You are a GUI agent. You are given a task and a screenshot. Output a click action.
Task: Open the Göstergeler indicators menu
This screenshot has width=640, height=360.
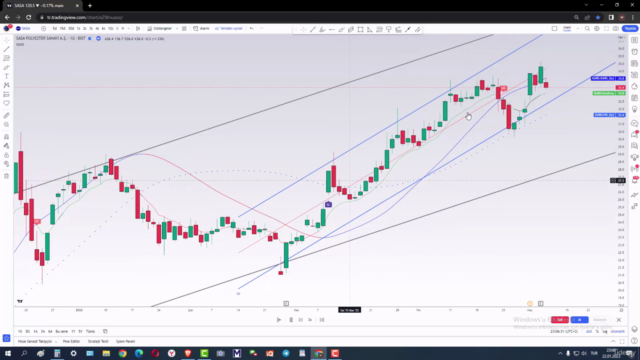(x=160, y=29)
